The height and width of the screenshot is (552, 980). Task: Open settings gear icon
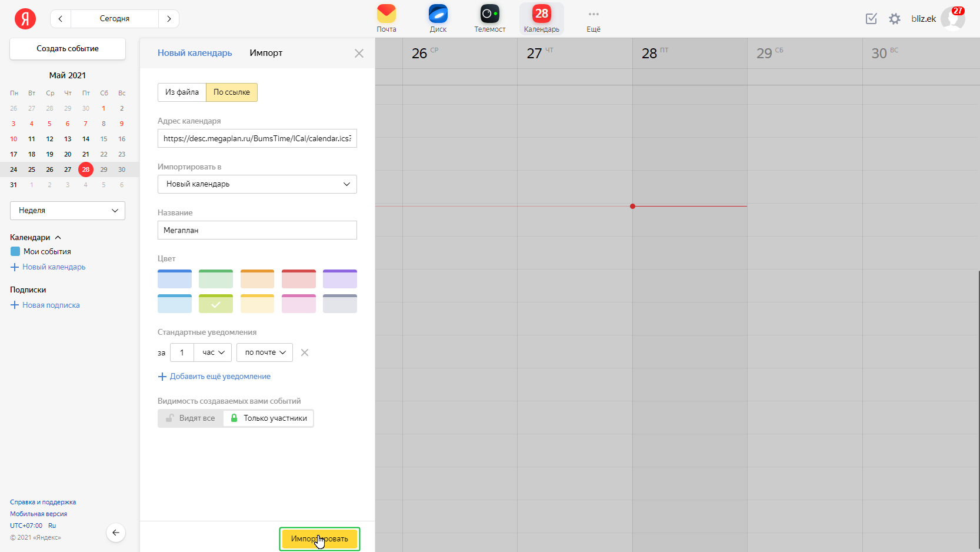click(895, 19)
